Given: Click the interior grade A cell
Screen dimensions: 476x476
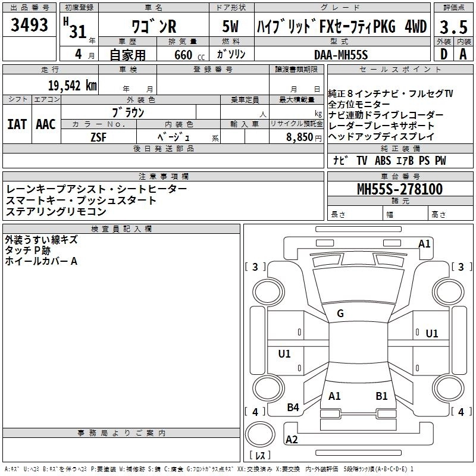Looking at the screenshot, I should pyautogui.click(x=462, y=54).
